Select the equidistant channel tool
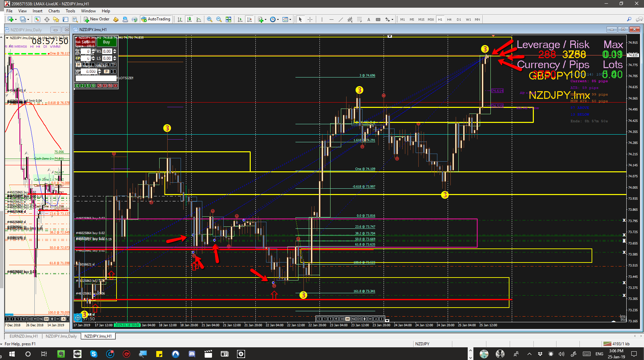The height and width of the screenshot is (360, 644). pos(350,19)
